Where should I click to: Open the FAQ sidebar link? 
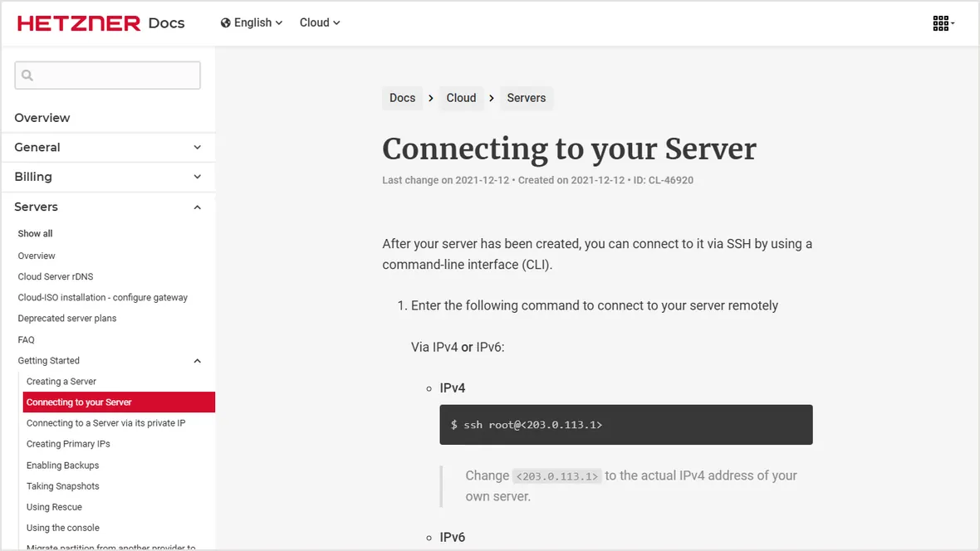click(26, 339)
